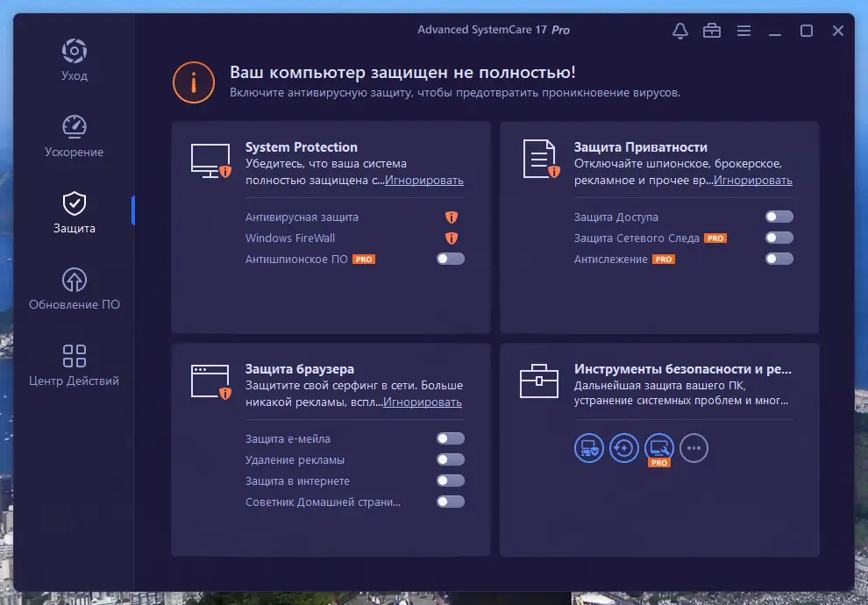Click Windows FireWall label

[290, 238]
